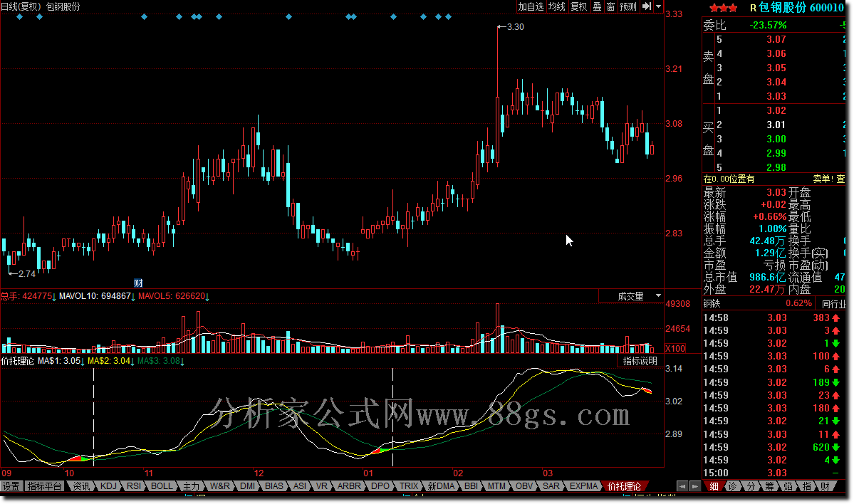Select the BBI indicator tab
Image resolution: width=854 pixels, height=504 pixels.
click(x=471, y=486)
